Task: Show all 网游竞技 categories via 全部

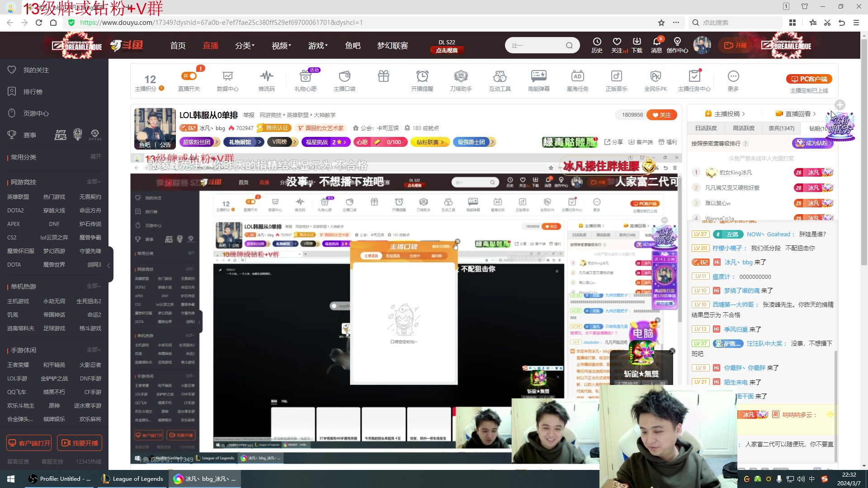Action: (94, 182)
